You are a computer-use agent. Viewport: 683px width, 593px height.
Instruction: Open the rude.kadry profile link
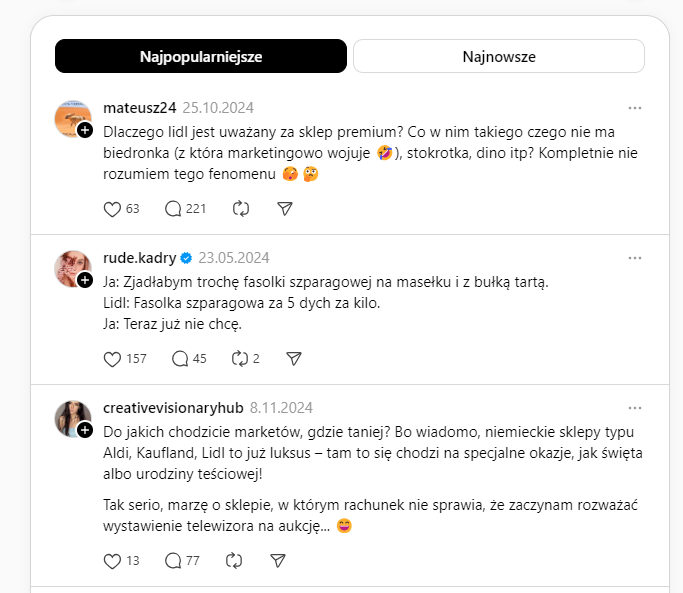pyautogui.click(x=138, y=258)
